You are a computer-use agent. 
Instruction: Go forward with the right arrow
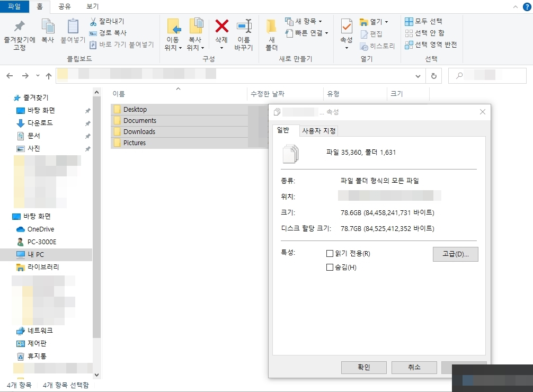(x=25, y=76)
